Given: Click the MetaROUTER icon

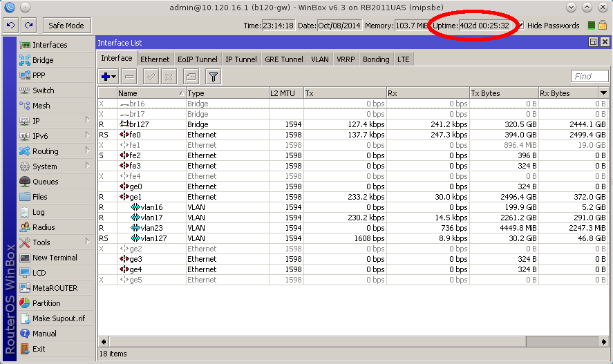Looking at the screenshot, I should pos(25,288).
